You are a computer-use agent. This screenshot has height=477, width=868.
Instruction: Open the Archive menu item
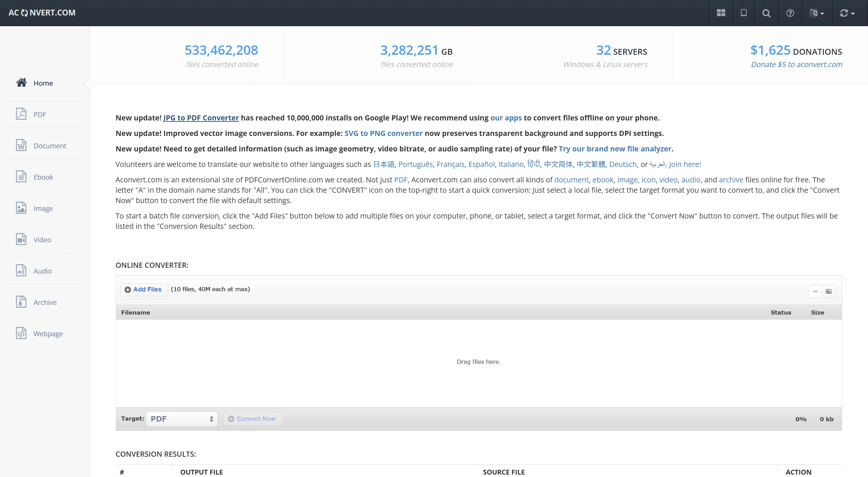pyautogui.click(x=46, y=302)
